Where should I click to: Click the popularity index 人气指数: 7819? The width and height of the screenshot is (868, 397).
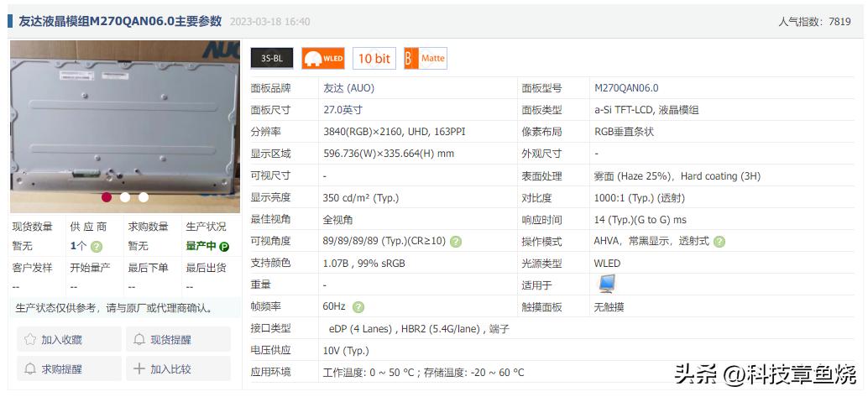click(814, 22)
